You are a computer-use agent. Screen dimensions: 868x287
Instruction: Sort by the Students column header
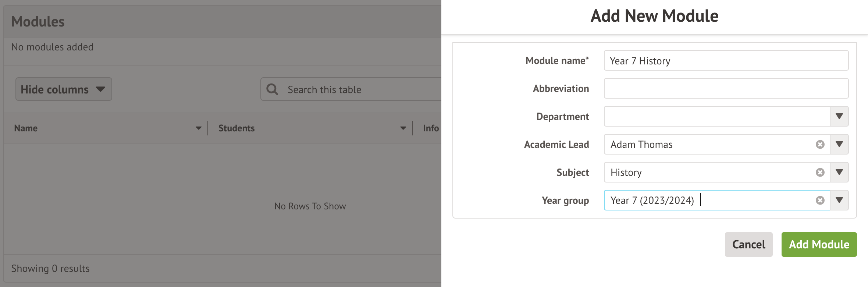tap(236, 128)
